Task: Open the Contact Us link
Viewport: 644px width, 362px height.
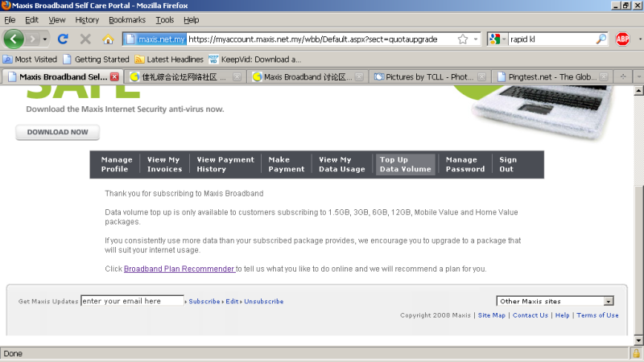Action: (x=530, y=315)
